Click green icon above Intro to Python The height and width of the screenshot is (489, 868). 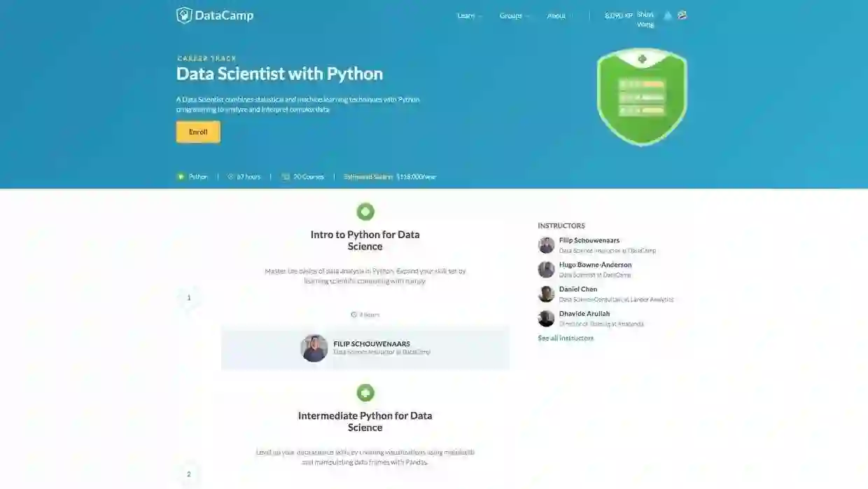(x=365, y=212)
